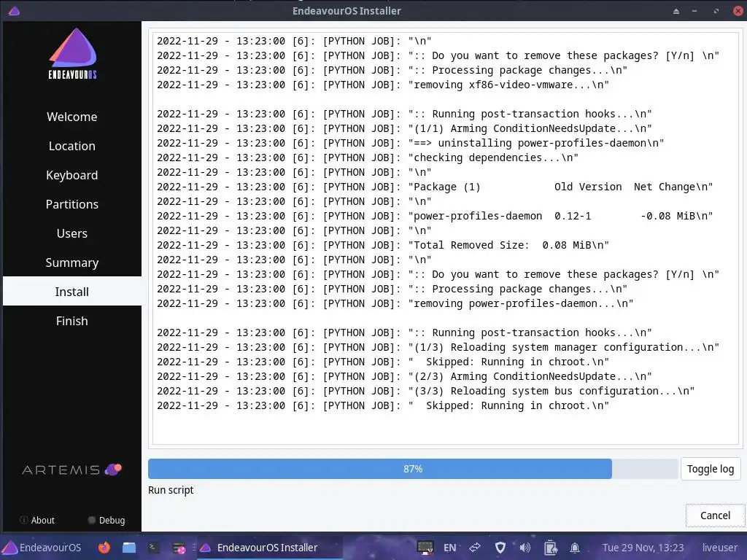Click the volume speaker tray icon
Image resolution: width=747 pixels, height=560 pixels.
pyautogui.click(x=525, y=548)
